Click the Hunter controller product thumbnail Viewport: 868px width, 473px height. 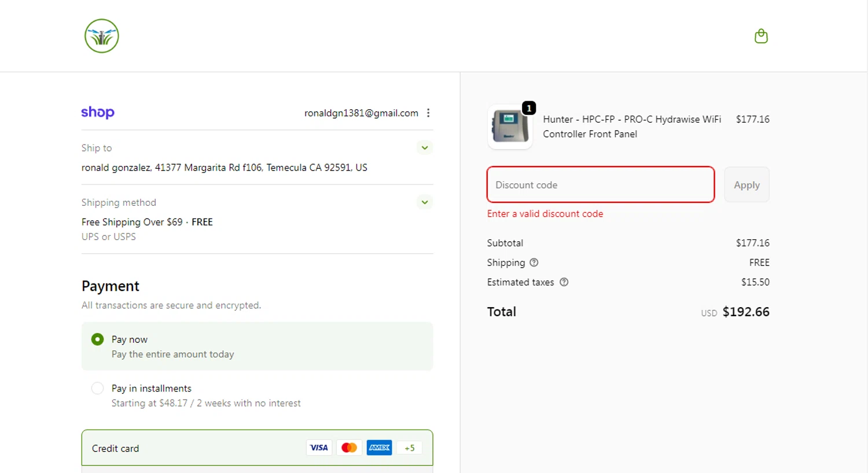(510, 127)
